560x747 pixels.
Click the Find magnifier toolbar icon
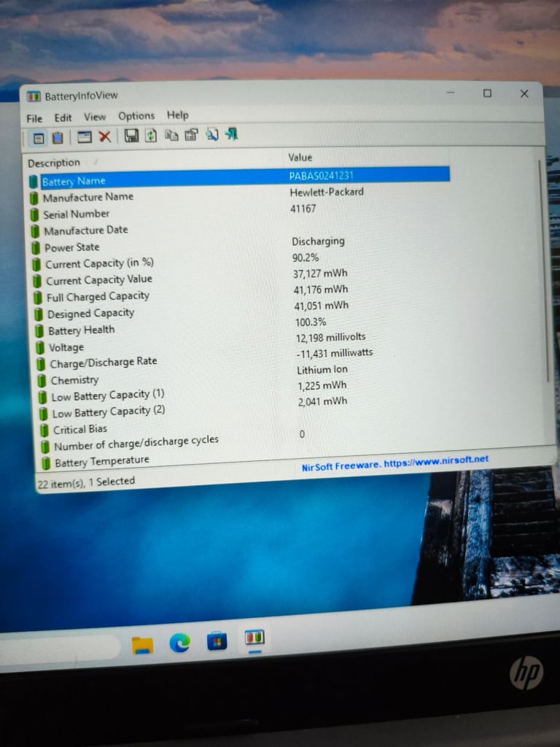[x=212, y=135]
